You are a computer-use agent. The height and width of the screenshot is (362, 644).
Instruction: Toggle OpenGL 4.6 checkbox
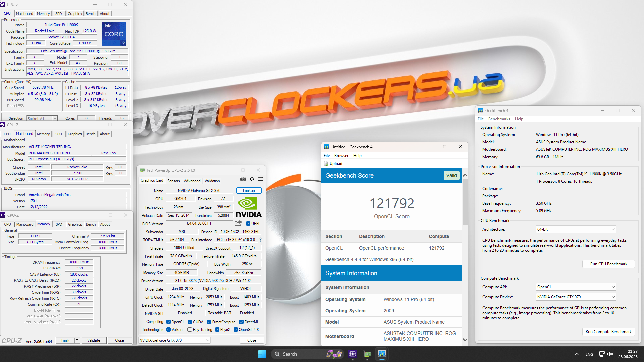point(236,330)
